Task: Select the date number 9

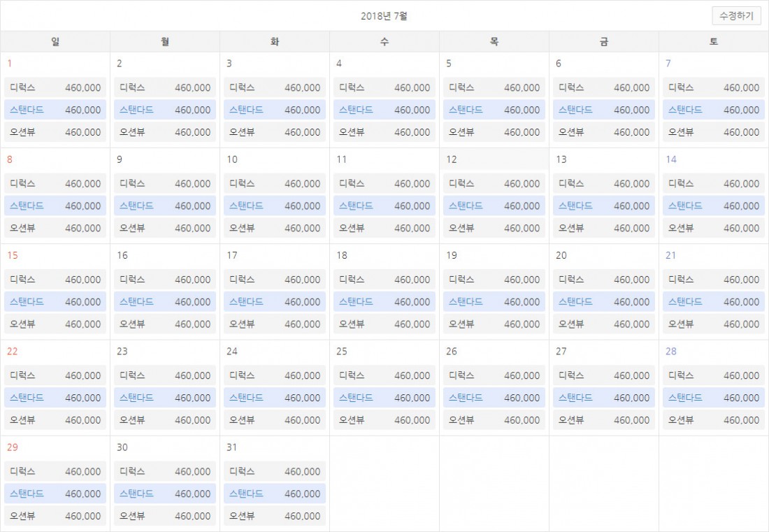Action: click(119, 159)
